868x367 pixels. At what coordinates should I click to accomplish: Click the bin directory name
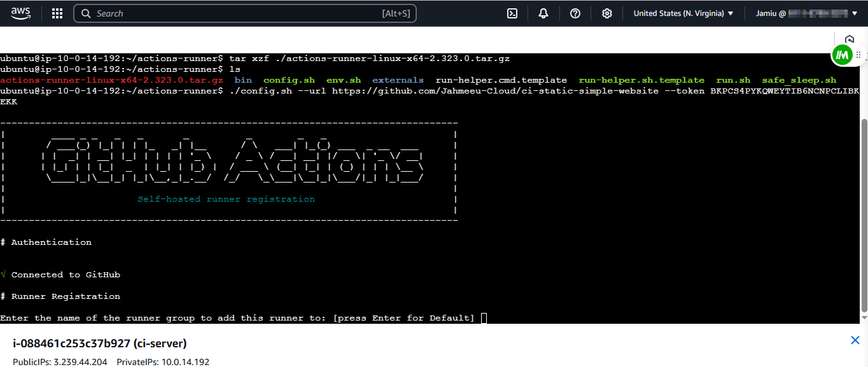tap(243, 80)
